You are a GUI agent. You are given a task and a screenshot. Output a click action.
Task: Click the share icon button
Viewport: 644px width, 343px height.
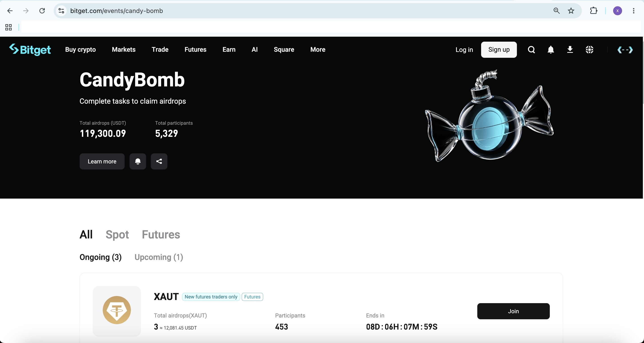[159, 161]
